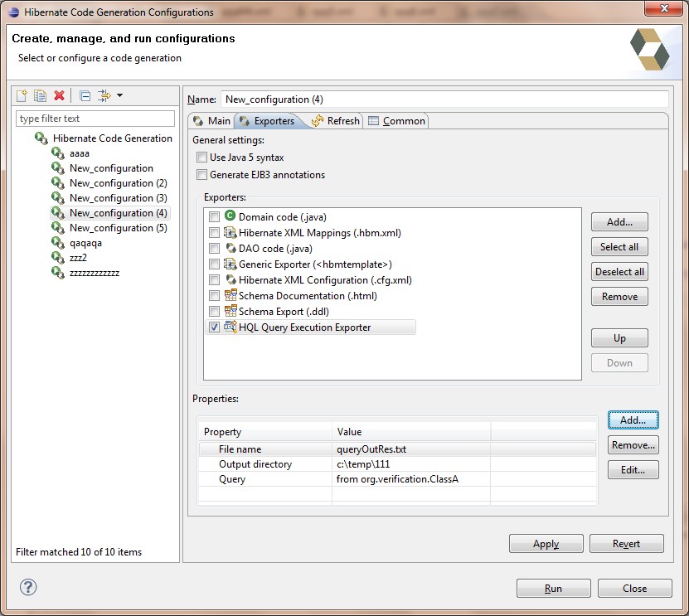Viewport: 689px width, 616px height.
Task: Click the exporters Add... button
Action: tap(619, 222)
